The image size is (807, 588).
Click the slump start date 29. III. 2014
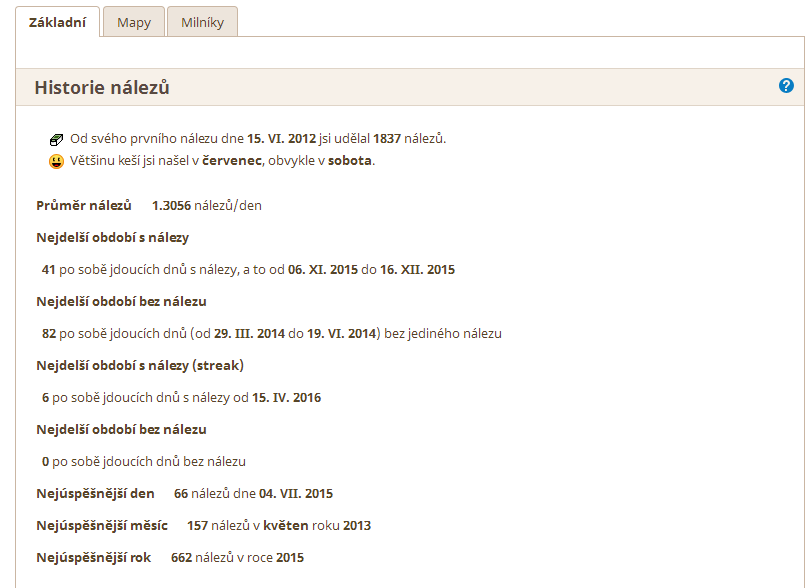tap(249, 333)
